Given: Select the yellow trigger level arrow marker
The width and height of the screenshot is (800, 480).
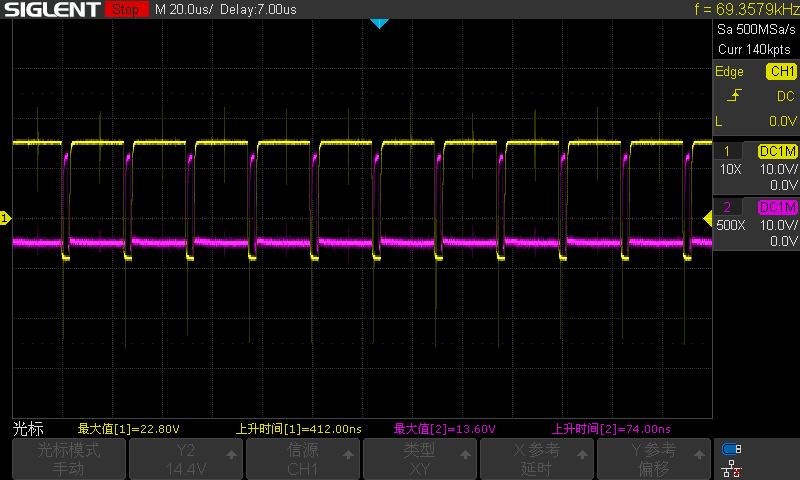Looking at the screenshot, I should point(708,218).
